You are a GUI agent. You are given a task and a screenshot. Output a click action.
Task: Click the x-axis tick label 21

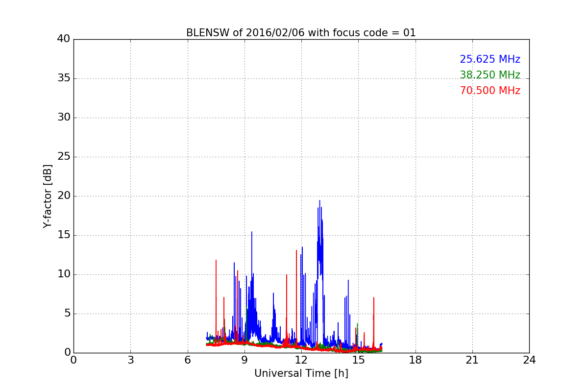(472, 360)
